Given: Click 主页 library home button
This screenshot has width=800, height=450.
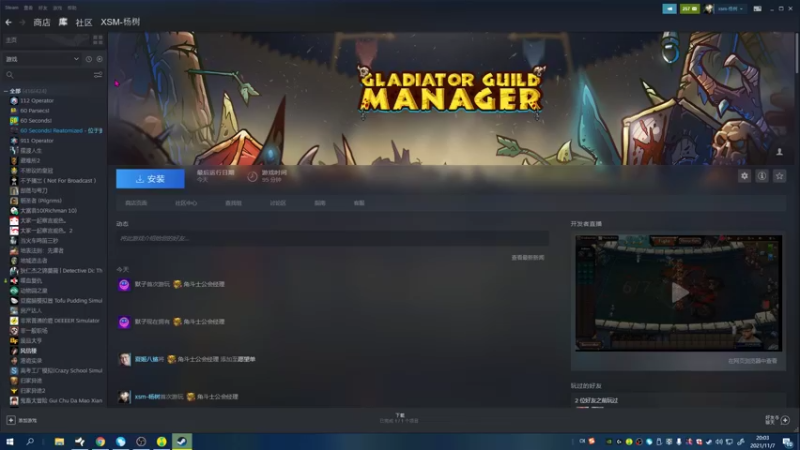Looking at the screenshot, I should [x=46, y=40].
